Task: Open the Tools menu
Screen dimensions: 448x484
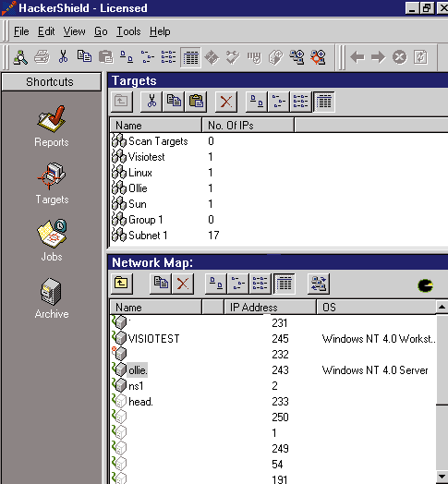Action: coord(128,31)
